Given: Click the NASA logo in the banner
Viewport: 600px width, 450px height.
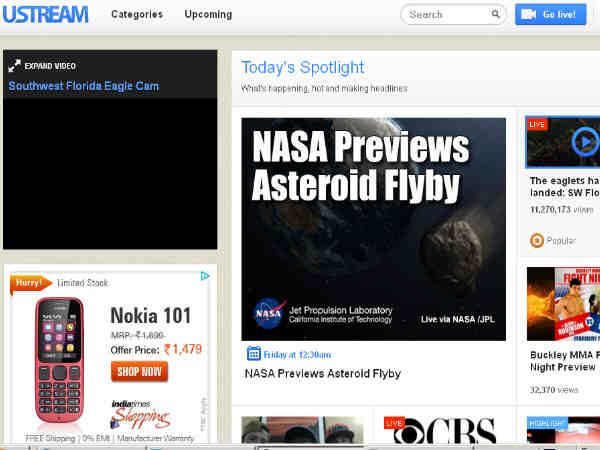Looking at the screenshot, I should pyautogui.click(x=269, y=313).
